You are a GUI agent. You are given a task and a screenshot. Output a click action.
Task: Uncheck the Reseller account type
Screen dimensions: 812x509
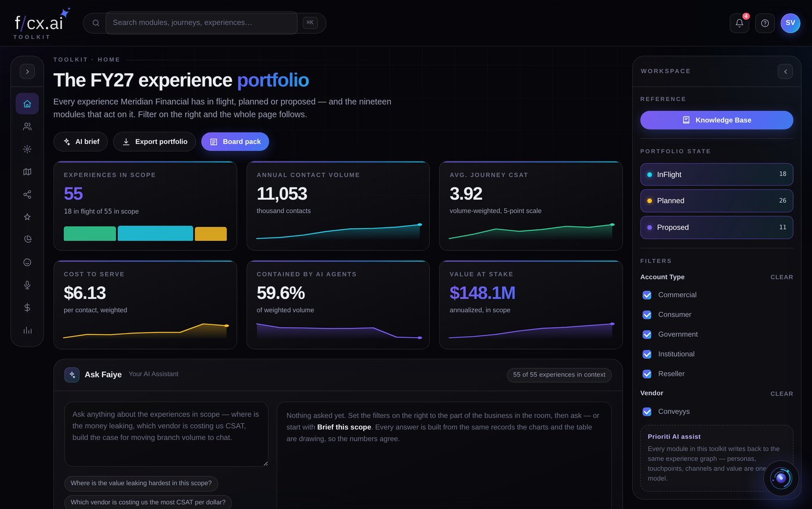coord(647,374)
